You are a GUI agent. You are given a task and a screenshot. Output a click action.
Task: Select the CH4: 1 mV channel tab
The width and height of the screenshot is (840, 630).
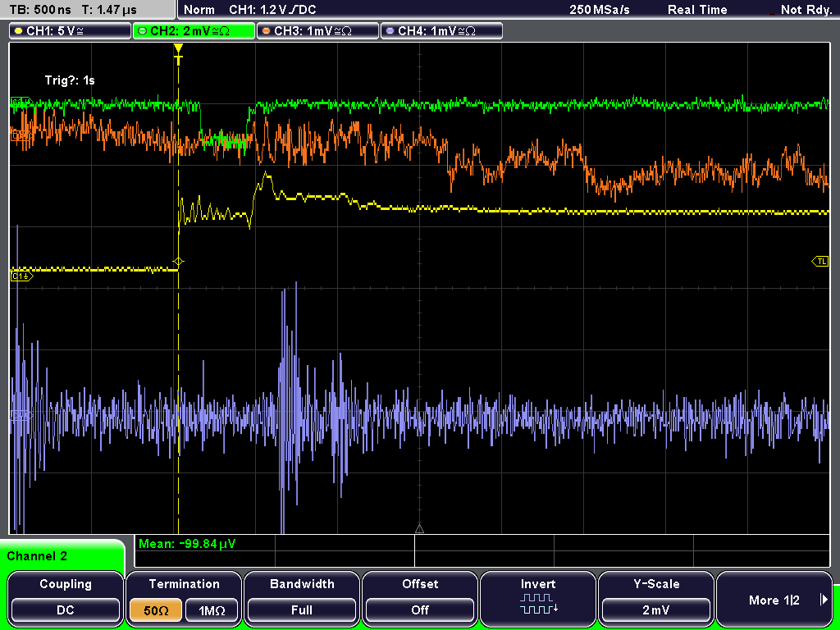pos(441,31)
